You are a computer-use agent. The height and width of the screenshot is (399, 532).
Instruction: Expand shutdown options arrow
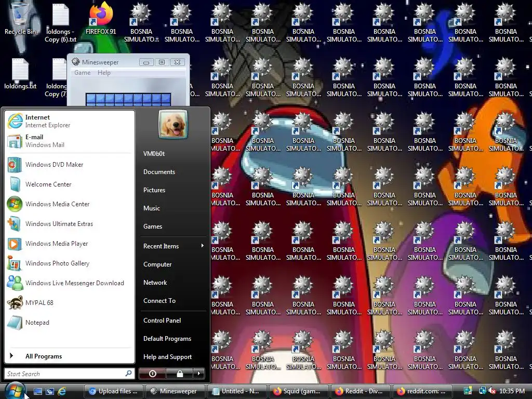point(199,374)
